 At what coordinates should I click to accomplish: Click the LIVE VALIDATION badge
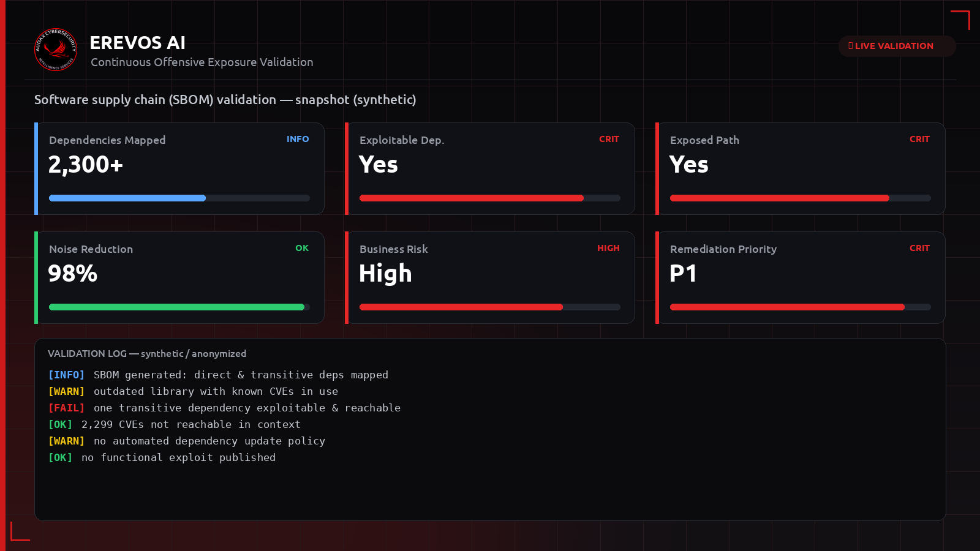pos(897,46)
